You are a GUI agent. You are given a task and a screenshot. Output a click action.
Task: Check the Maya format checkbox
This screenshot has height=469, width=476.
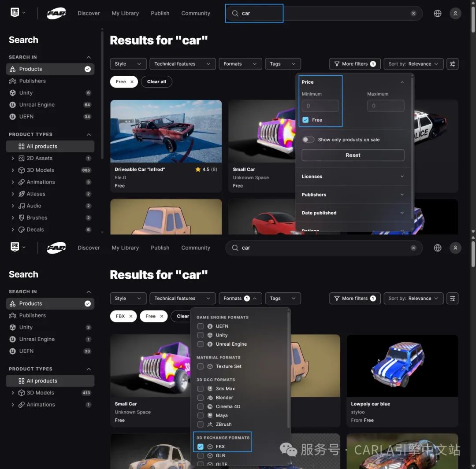[x=201, y=415]
